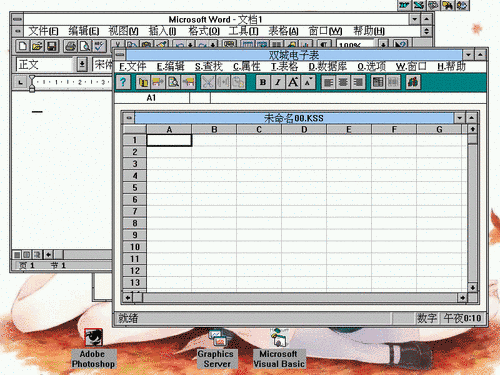
Task: Click the question mark help icon
Action: pyautogui.click(x=123, y=82)
